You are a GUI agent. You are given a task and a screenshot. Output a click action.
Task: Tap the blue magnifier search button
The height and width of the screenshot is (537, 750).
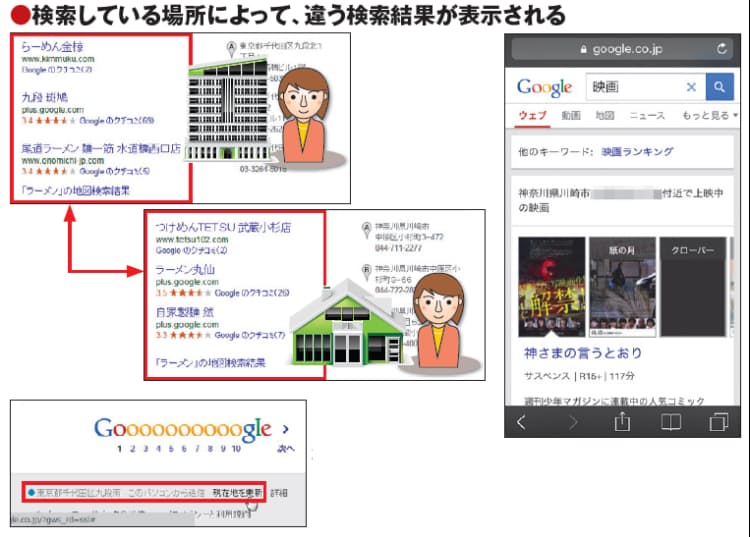click(x=719, y=87)
